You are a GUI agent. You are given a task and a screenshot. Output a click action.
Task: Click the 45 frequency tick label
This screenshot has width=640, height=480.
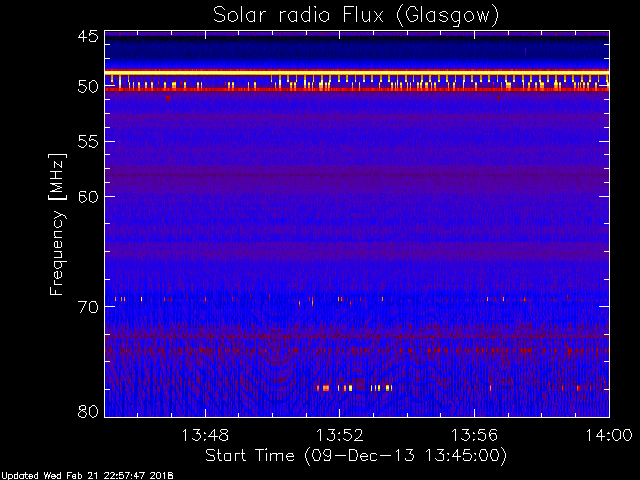(88, 37)
